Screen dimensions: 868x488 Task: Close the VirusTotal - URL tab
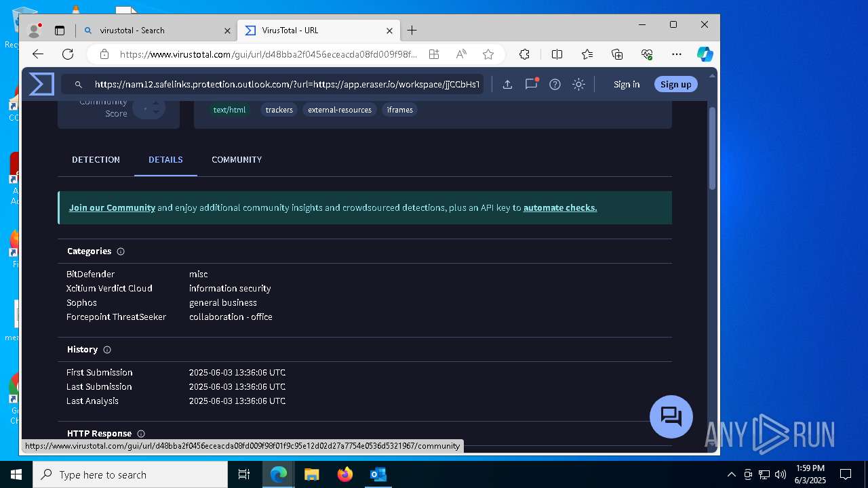(x=390, y=30)
